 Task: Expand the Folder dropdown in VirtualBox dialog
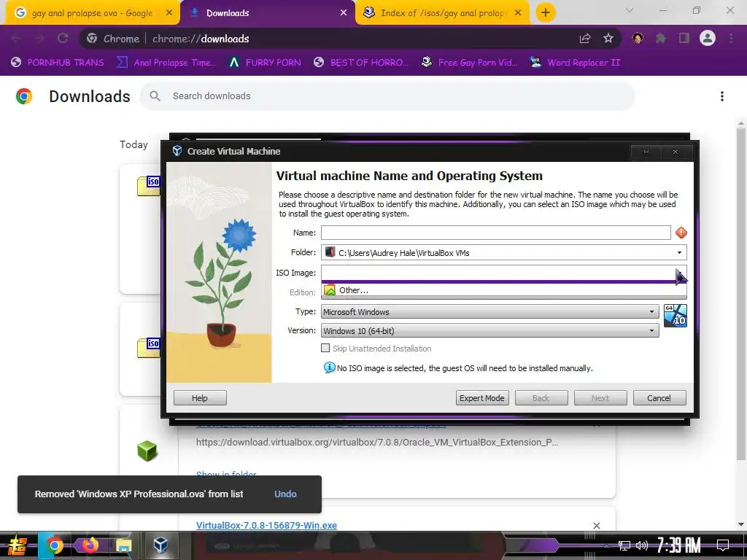coord(679,252)
